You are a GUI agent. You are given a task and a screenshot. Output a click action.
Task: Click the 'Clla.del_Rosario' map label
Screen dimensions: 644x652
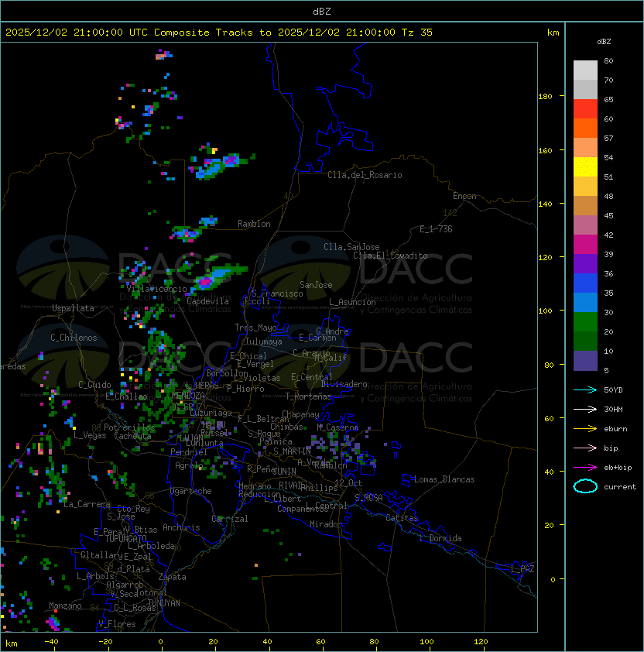pos(365,175)
